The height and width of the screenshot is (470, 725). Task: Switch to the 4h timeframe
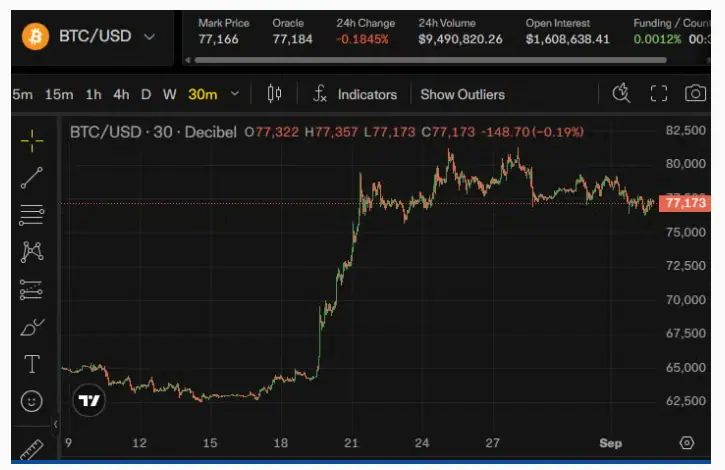click(121, 94)
